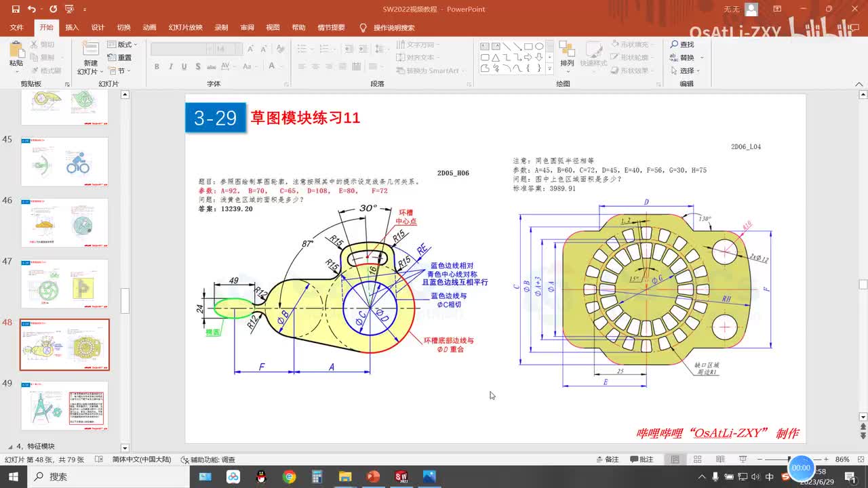
Task: Select the oval shape in shapes gallery
Action: [539, 47]
